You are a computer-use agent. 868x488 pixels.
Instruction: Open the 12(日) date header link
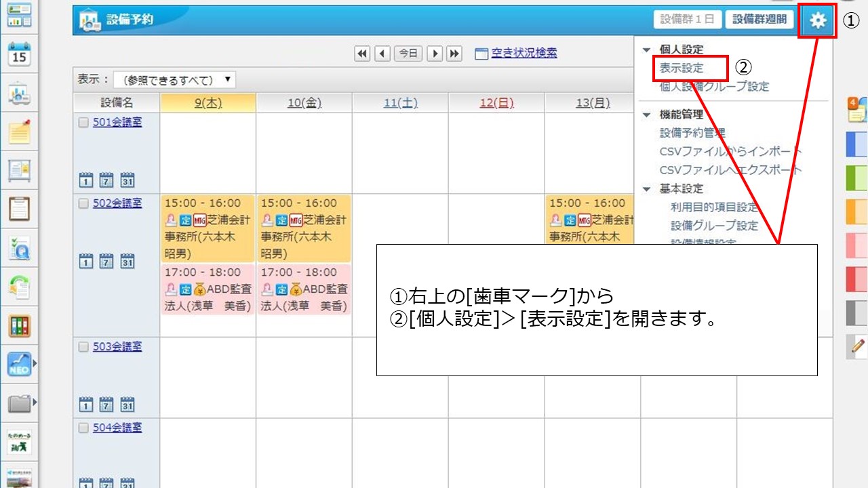496,103
